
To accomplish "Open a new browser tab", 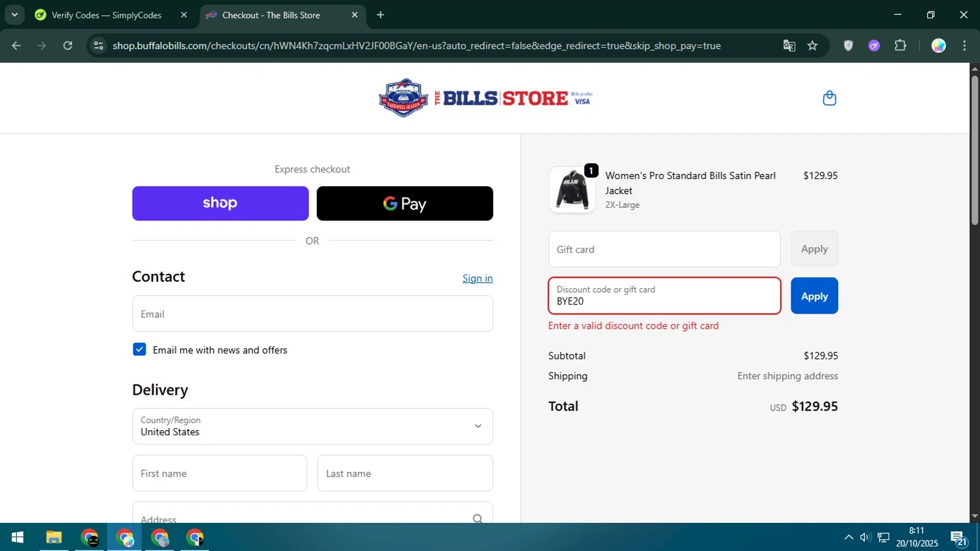I will click(x=380, y=15).
